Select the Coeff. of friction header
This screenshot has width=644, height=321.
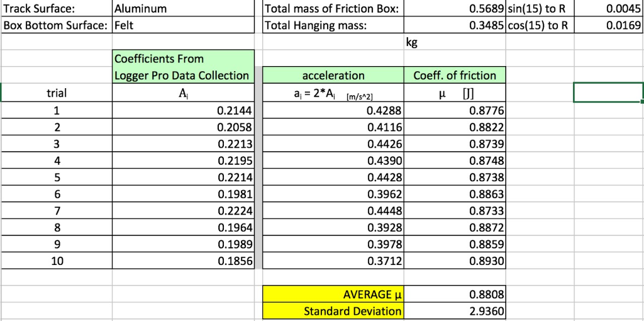455,76
